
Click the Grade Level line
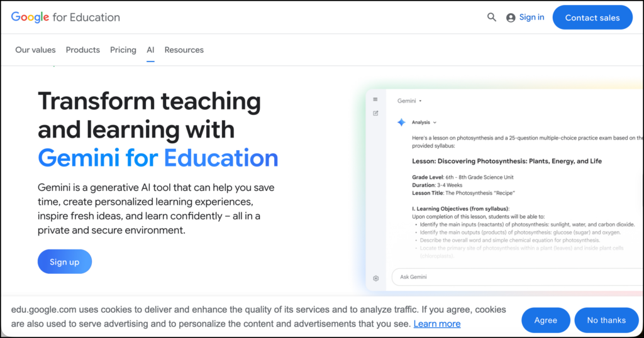462,177
